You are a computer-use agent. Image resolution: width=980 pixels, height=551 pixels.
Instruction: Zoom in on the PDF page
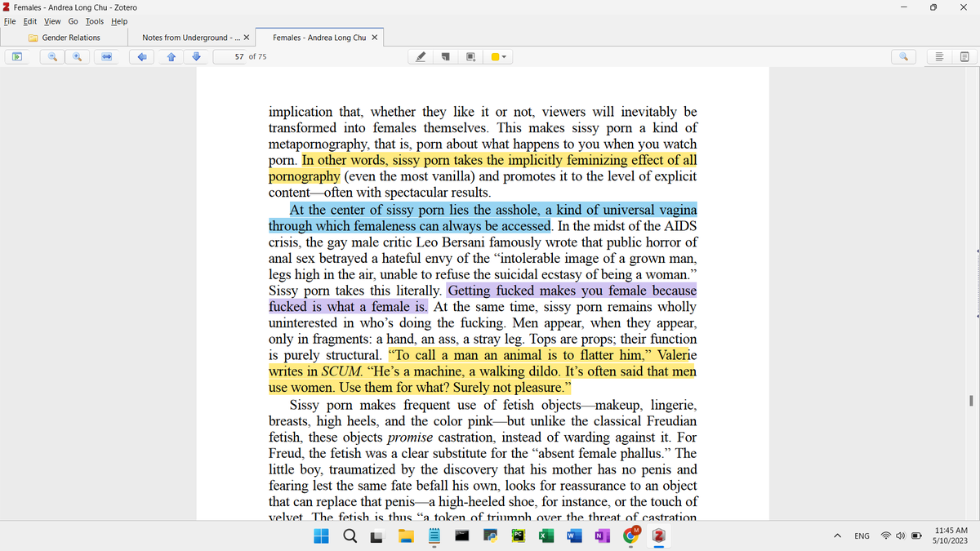click(78, 57)
